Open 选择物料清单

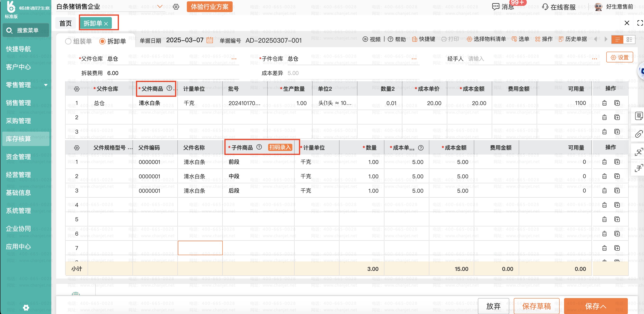[x=486, y=39]
